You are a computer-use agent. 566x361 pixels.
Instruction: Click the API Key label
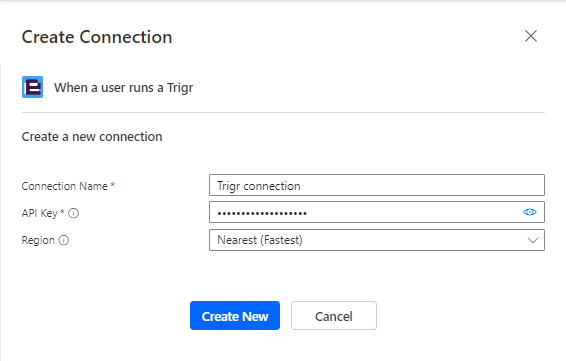(x=40, y=213)
